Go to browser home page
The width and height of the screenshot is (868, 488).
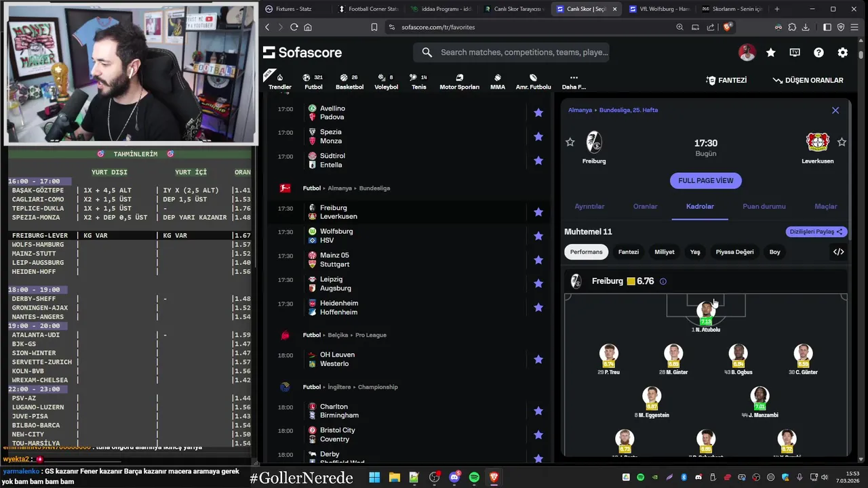pos(308,27)
